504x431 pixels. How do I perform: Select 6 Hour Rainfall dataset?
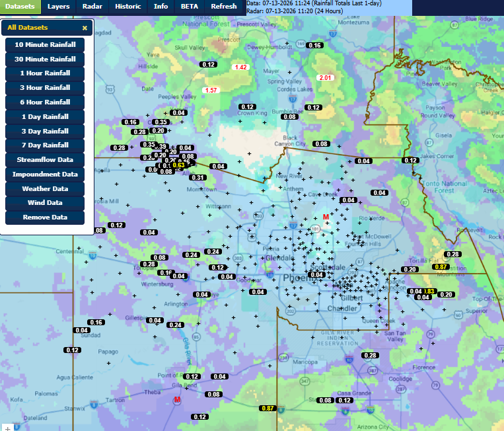(45, 102)
